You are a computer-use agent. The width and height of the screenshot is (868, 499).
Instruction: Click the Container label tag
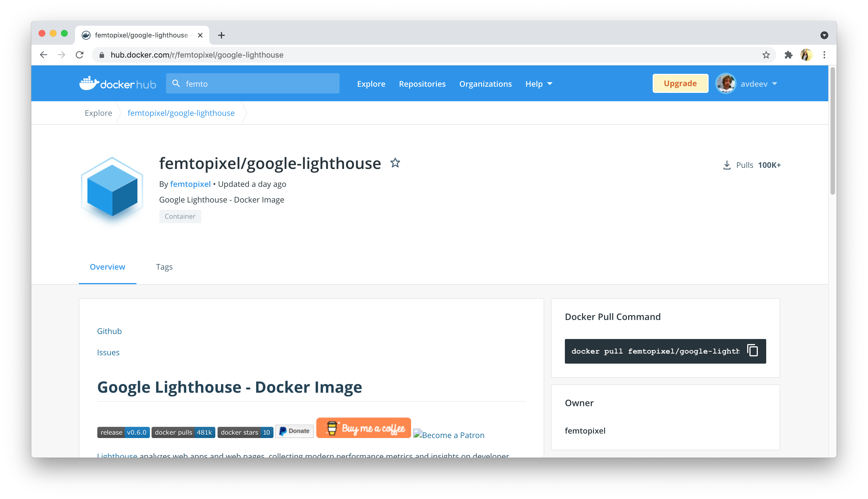(x=180, y=216)
